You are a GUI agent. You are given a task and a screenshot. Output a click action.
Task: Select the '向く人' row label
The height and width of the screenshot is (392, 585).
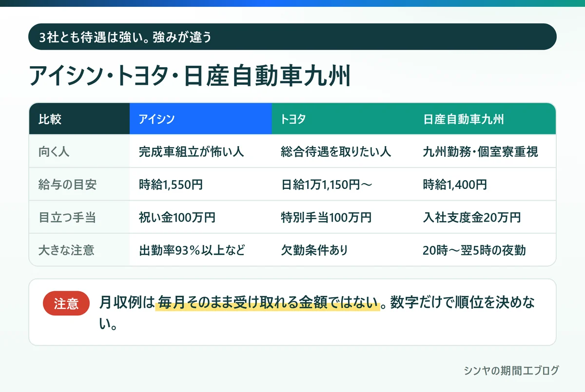79,151
